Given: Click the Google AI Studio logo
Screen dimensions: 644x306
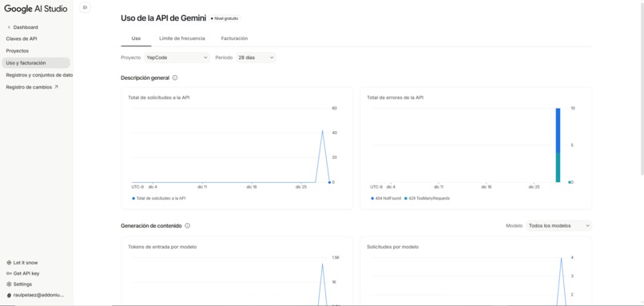Looking at the screenshot, I should (x=36, y=9).
